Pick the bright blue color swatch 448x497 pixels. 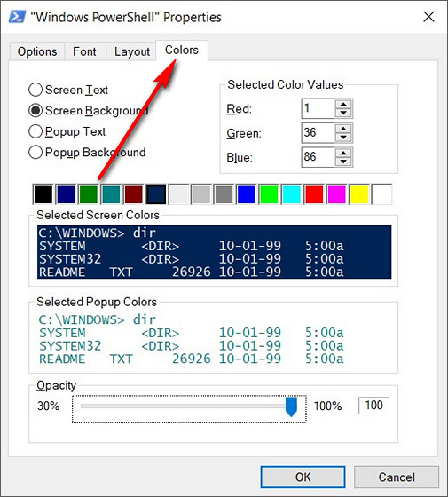247,194
